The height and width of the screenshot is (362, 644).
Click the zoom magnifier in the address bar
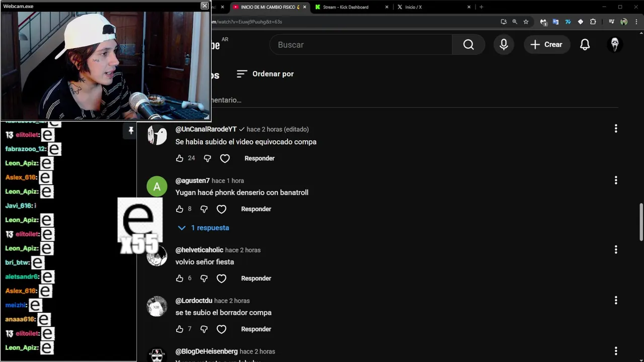pyautogui.click(x=515, y=22)
